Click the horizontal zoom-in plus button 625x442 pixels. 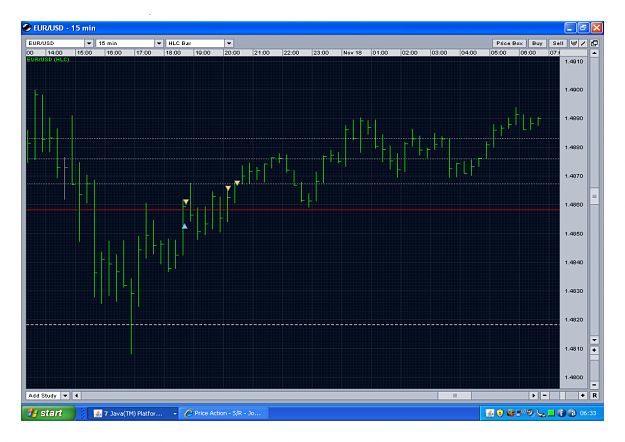[582, 395]
